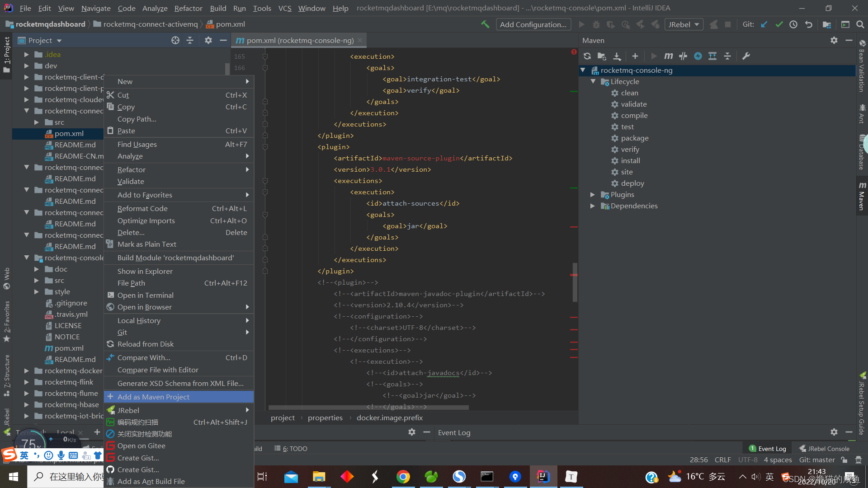The height and width of the screenshot is (488, 868).
Task: Toggle Maven Offline Mode icon
Action: (x=683, y=56)
